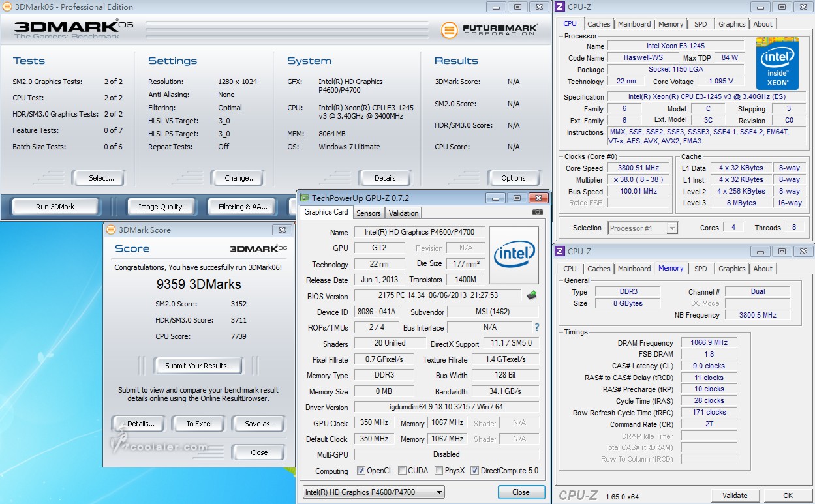Click the Intel Inside Xeon badge in CPU-Z
Screen dimensions: 815x504
[777, 63]
